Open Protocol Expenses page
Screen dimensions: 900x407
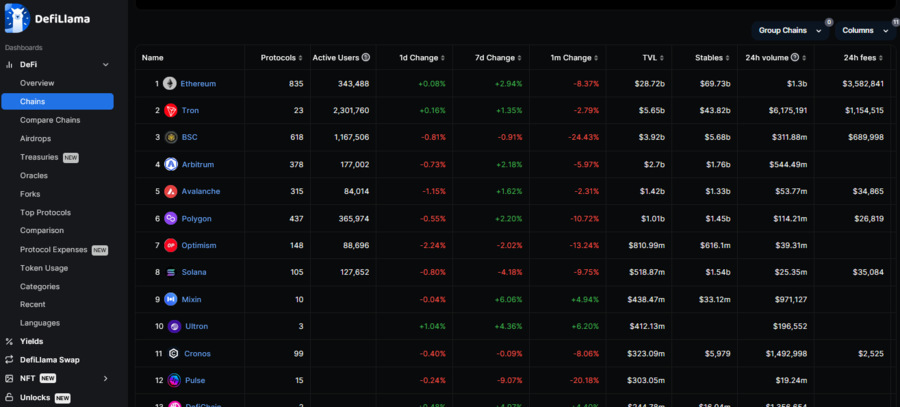[53, 250]
